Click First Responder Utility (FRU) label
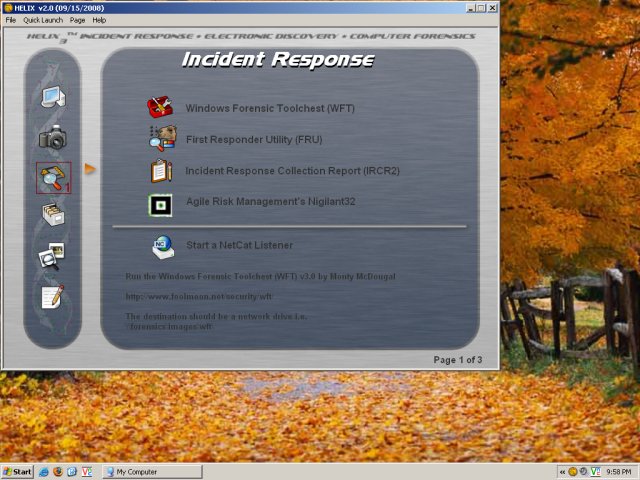Viewport: 640px width, 480px height. tap(254, 140)
